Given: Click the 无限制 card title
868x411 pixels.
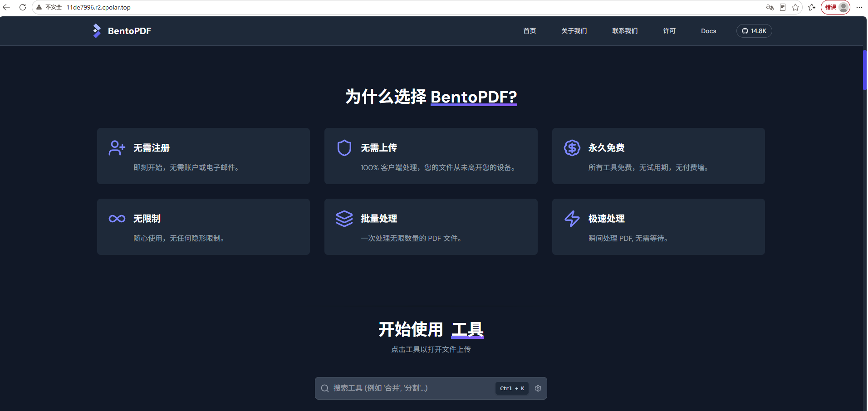Looking at the screenshot, I should pyautogui.click(x=147, y=219).
